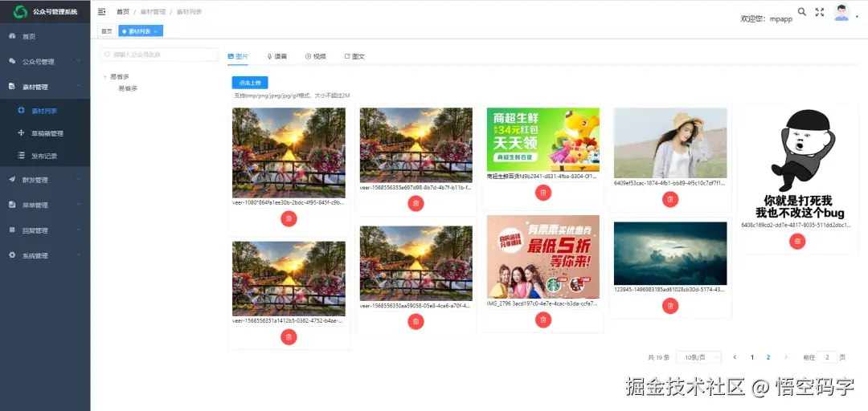Open the dark cloudy sky thumbnail

[670, 254]
